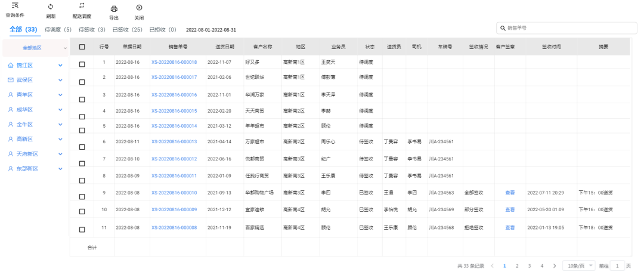644x278 pixels.
Task: Expand the 高新区 chevron in sidebar
Action: pos(60,139)
